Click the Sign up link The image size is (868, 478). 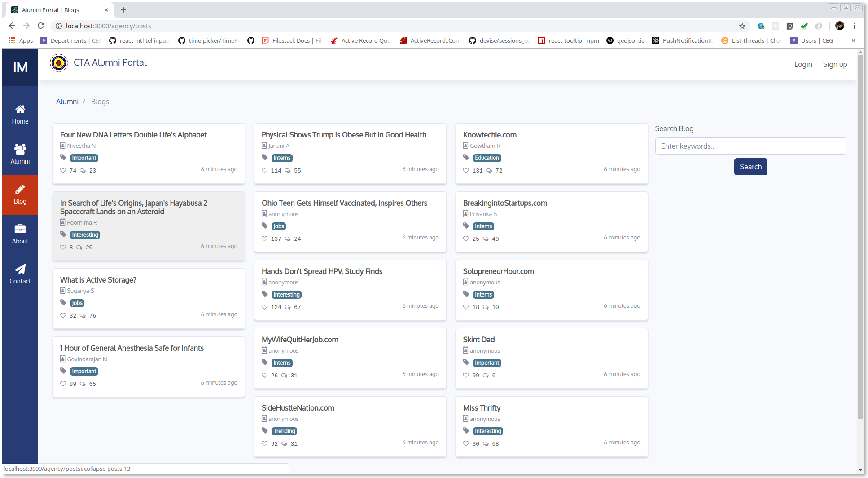(x=835, y=64)
